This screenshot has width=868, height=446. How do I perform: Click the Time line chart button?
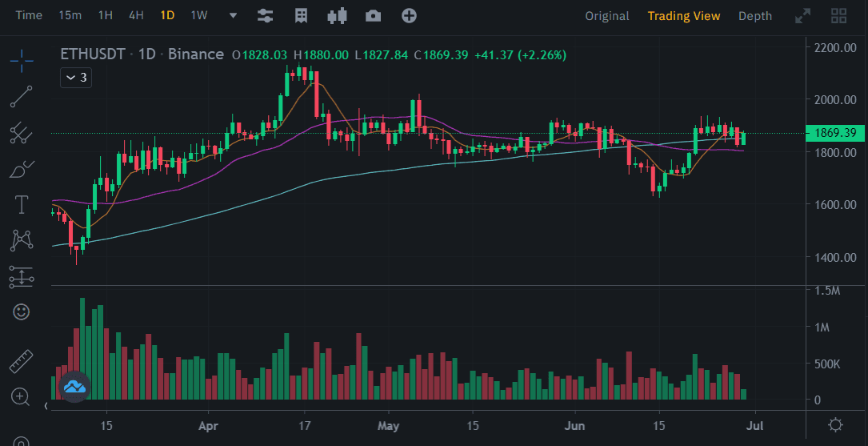point(30,16)
